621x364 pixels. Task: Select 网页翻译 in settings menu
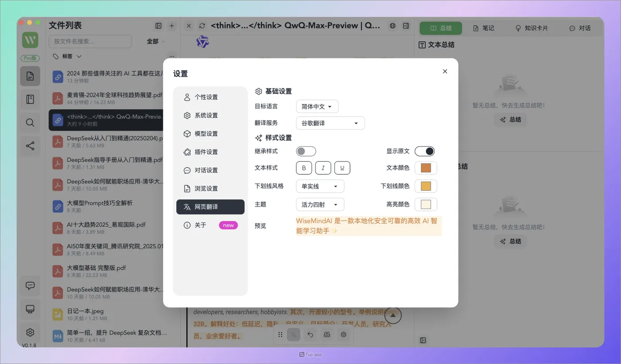coord(210,207)
